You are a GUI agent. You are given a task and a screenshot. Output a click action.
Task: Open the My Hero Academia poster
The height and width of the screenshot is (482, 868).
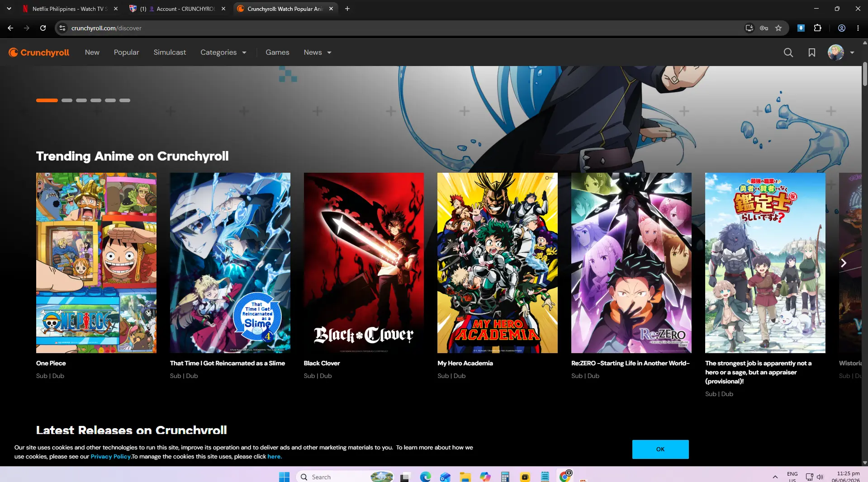point(498,263)
